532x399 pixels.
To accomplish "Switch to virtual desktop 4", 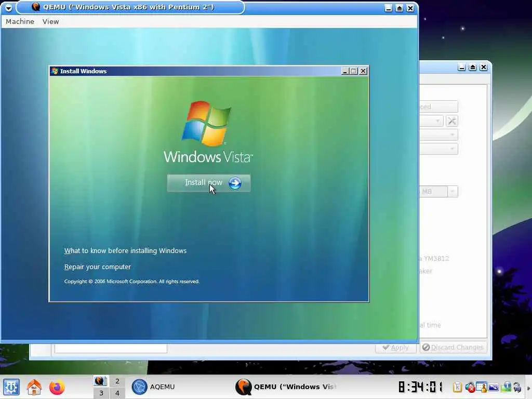I will [x=117, y=393].
